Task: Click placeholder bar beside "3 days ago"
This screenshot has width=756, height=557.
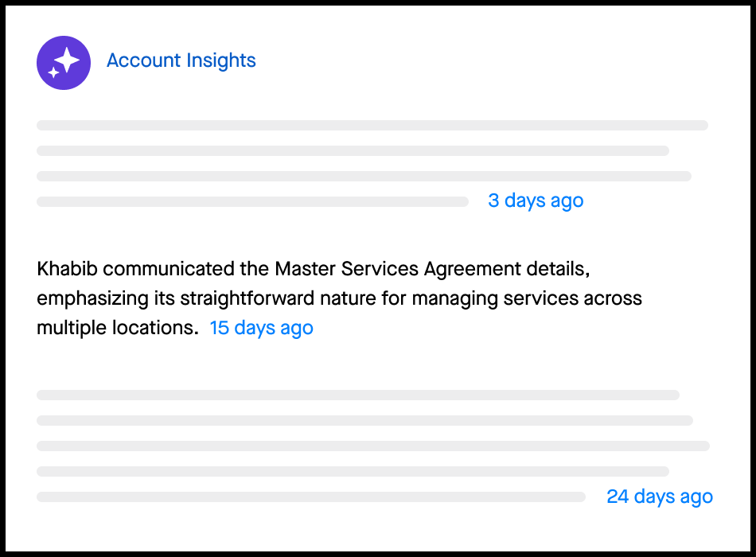Action: click(252, 201)
